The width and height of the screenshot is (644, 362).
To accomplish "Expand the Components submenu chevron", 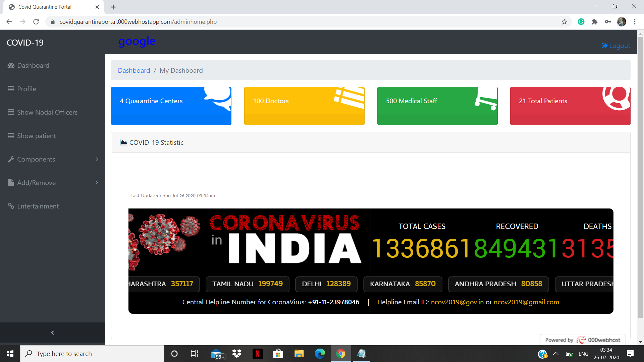I will tap(97, 159).
